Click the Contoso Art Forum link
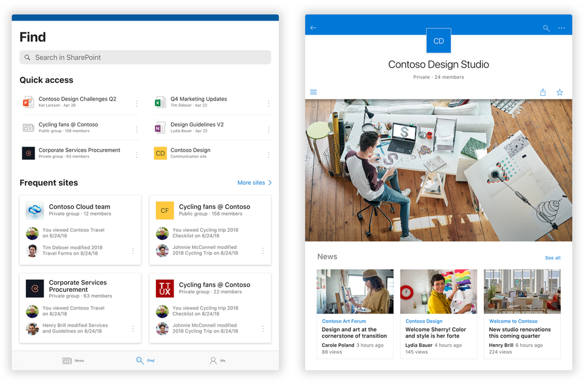The image size is (588, 386). coord(344,321)
